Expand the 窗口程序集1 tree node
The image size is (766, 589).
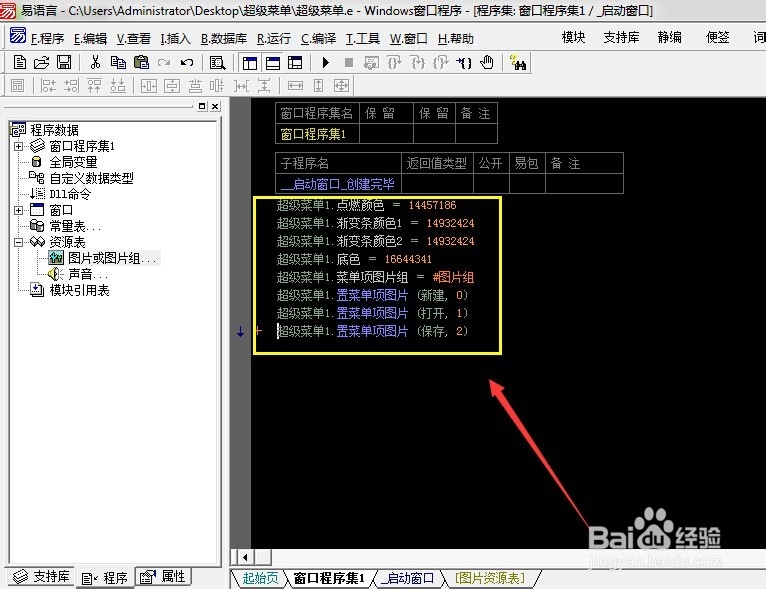click(x=18, y=146)
